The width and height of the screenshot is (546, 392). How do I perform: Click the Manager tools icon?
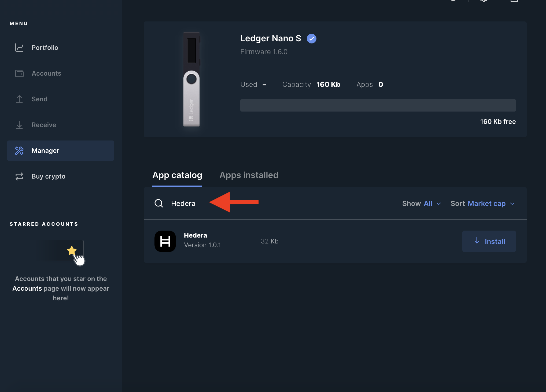coord(19,151)
